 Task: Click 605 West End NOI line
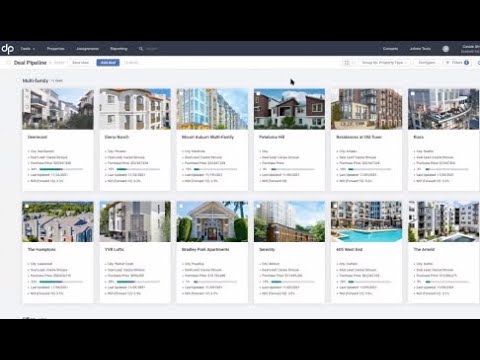[x=356, y=293]
